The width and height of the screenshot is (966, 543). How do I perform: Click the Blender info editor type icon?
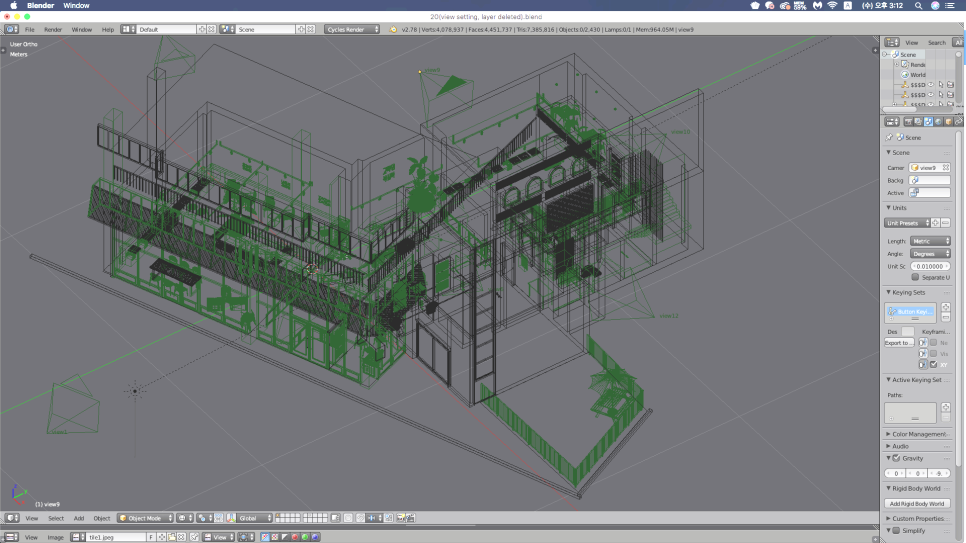point(11,29)
